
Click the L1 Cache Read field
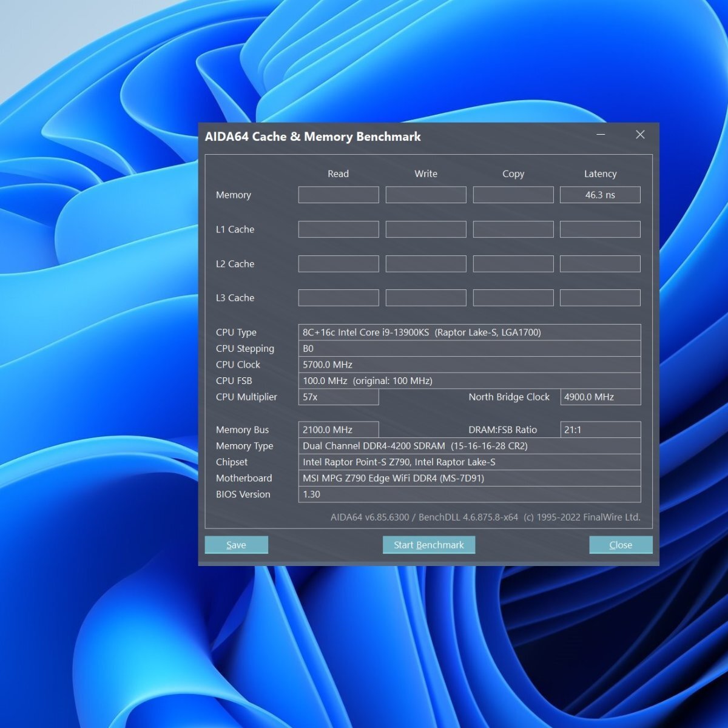pos(339,229)
